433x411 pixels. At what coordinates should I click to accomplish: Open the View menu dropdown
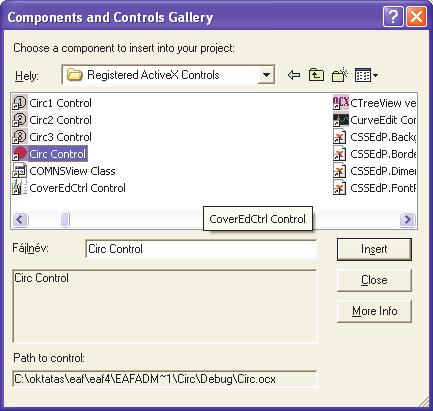tap(366, 75)
